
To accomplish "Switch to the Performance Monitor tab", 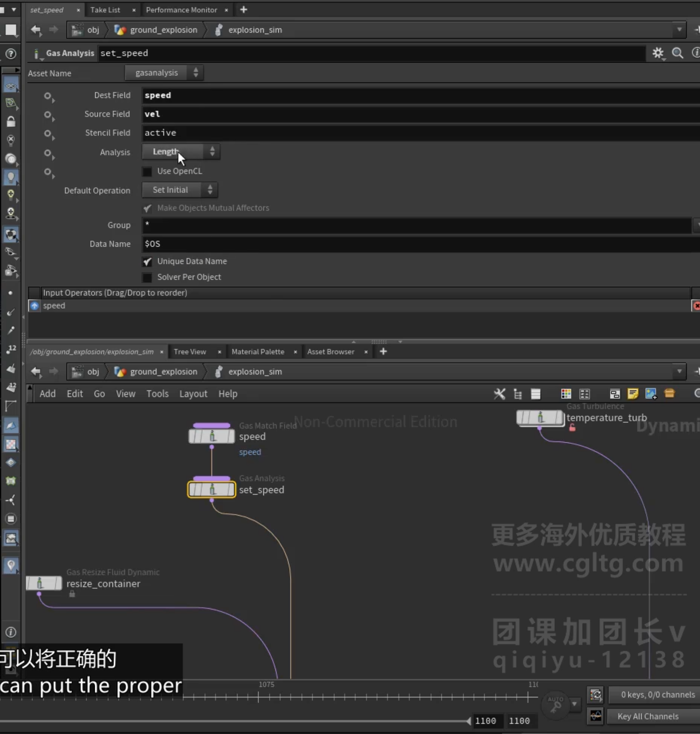I will [x=181, y=10].
